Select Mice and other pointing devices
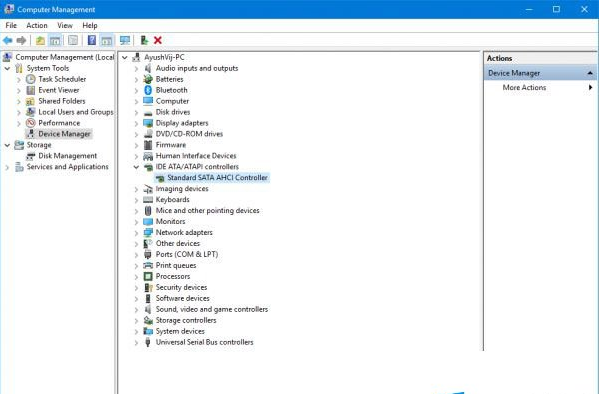Viewport: 600px width, 394px height. tap(207, 210)
